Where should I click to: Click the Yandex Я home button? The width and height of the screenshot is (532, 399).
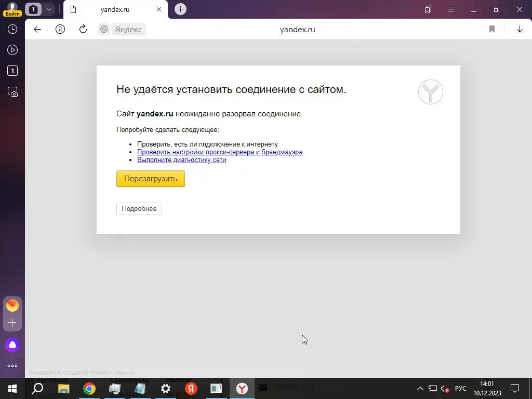coord(60,30)
